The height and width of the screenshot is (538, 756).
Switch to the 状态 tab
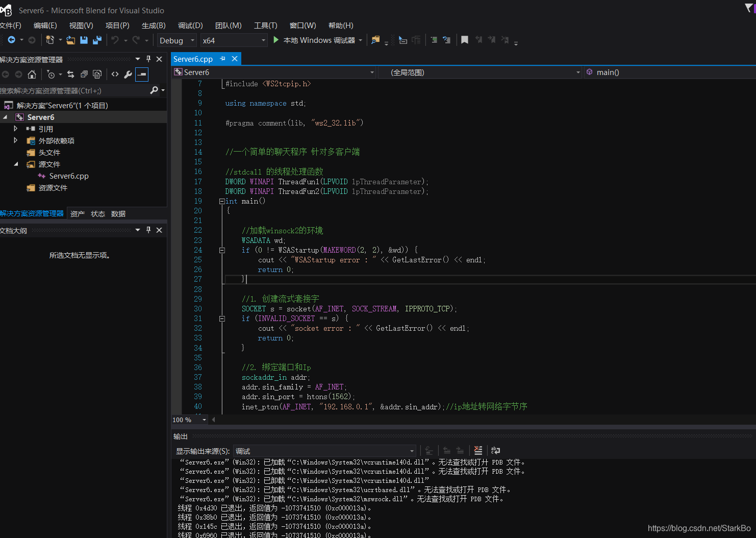[x=98, y=214]
